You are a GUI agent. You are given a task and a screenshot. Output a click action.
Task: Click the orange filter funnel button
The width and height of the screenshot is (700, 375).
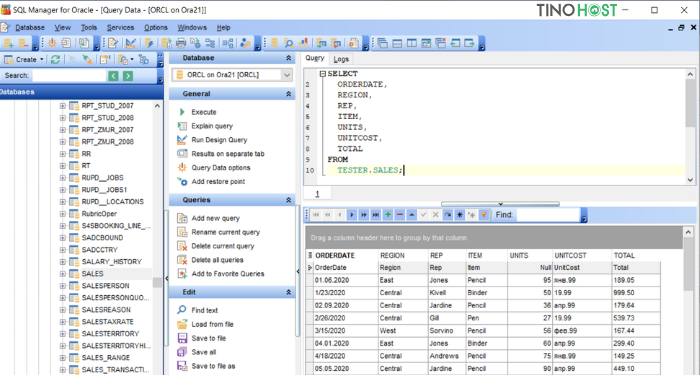(483, 215)
